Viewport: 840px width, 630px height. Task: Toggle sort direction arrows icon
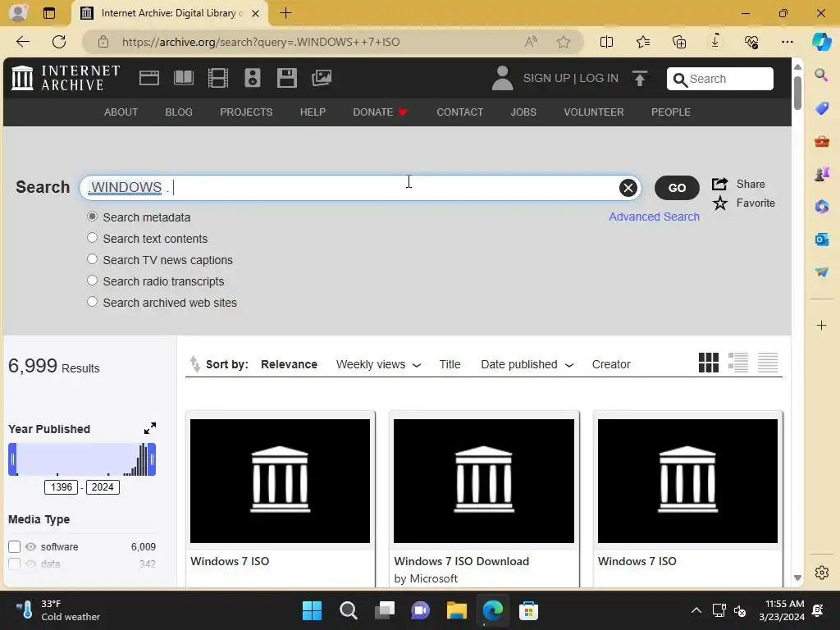coord(195,364)
